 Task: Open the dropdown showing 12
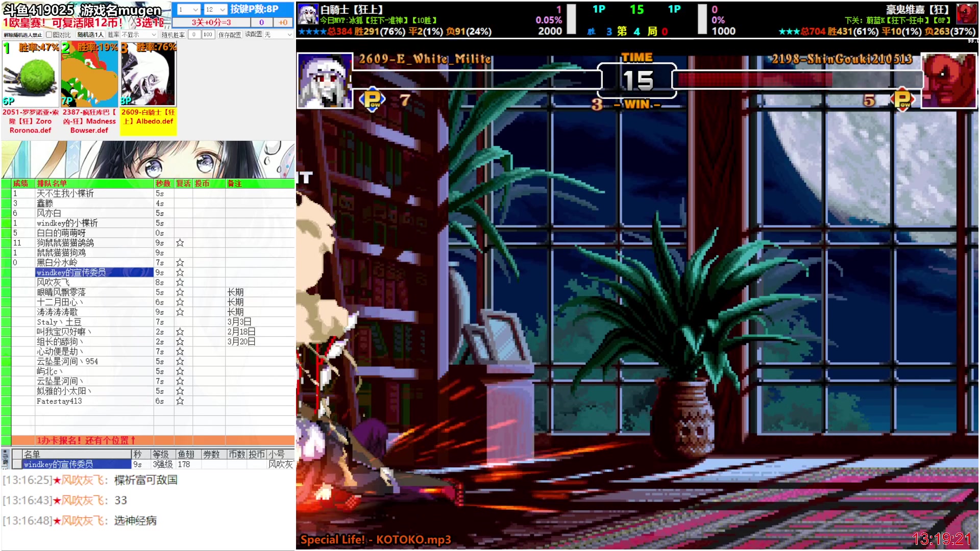tap(215, 9)
